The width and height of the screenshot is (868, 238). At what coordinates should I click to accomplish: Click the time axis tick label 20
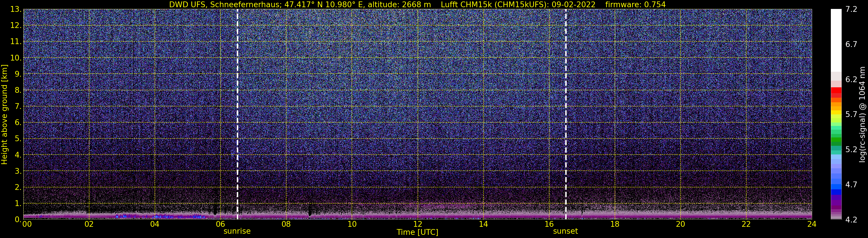[680, 224]
